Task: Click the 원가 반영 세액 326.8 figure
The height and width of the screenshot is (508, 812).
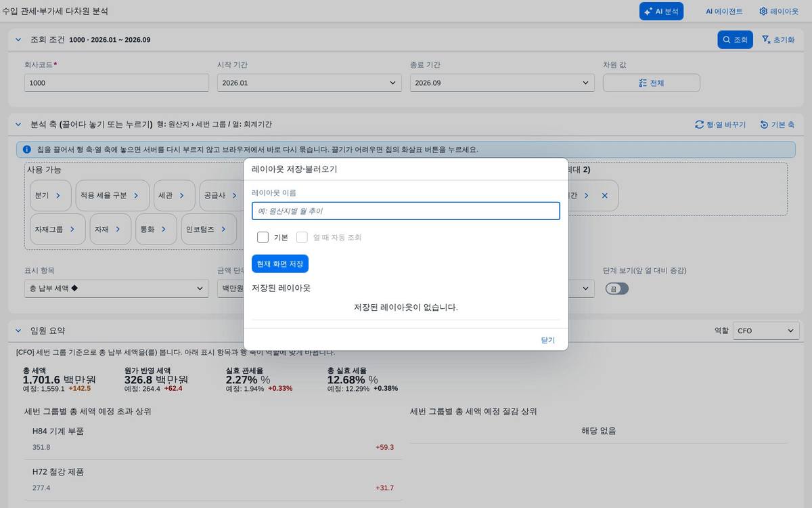Action: tap(156, 380)
